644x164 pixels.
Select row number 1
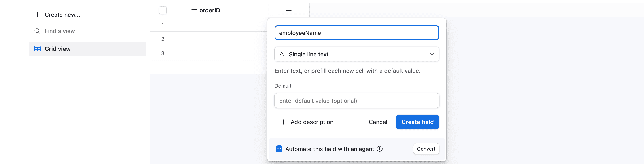[x=163, y=25]
